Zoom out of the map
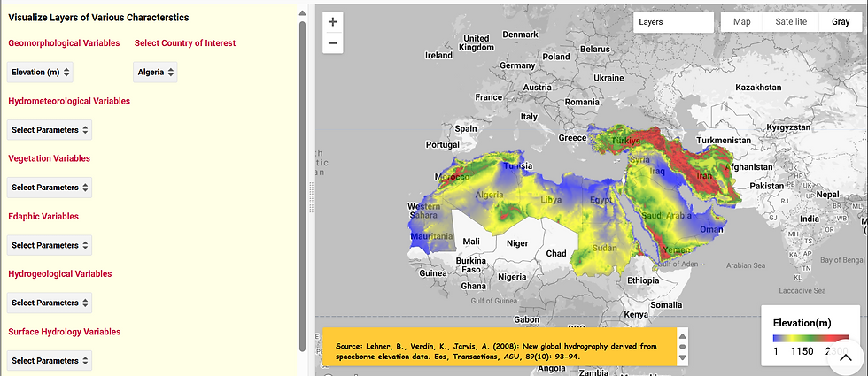The height and width of the screenshot is (376, 868). pyautogui.click(x=333, y=43)
